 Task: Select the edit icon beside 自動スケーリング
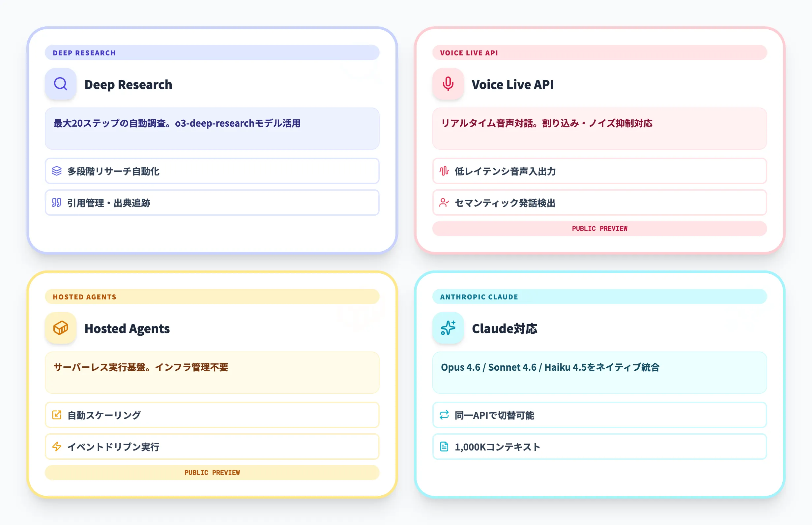(57, 415)
